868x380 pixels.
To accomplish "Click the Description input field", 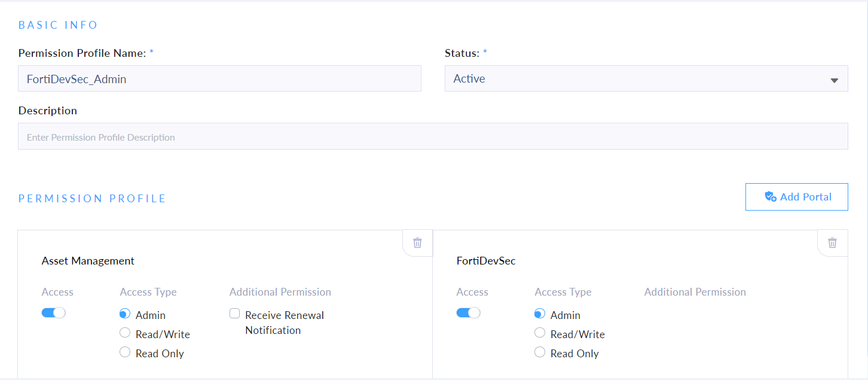I will coord(432,136).
